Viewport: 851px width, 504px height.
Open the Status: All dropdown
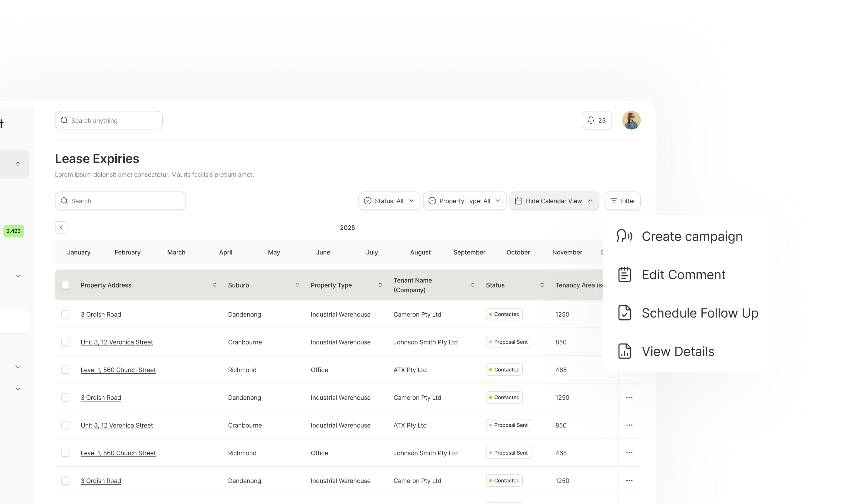[x=389, y=201]
